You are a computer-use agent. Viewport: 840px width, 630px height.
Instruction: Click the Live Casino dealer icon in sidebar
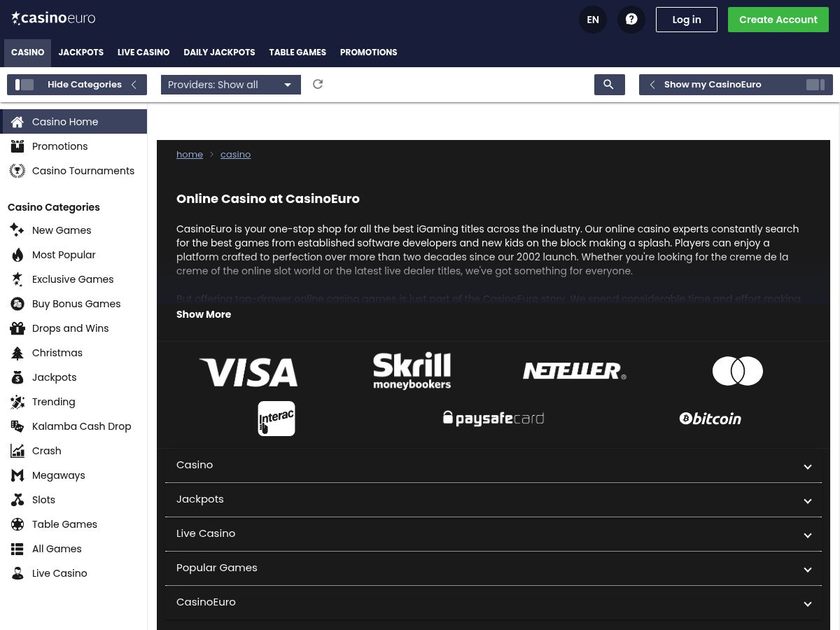[x=17, y=573]
